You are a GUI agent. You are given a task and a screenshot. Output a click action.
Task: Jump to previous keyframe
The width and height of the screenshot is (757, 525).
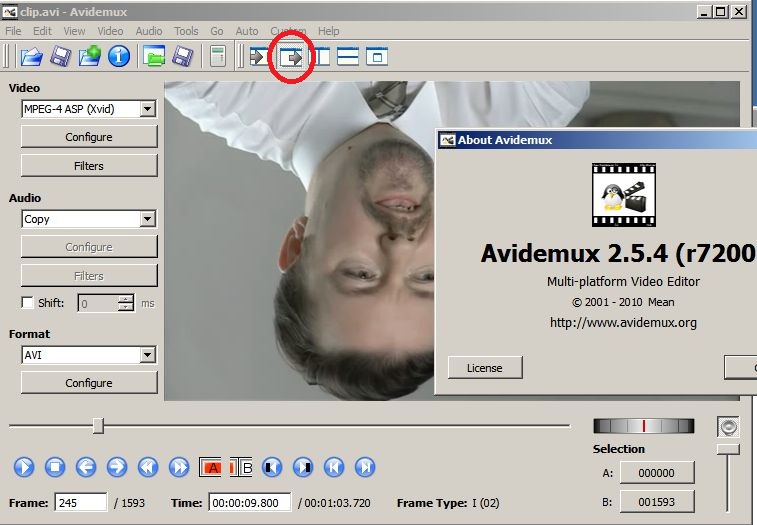(148, 467)
